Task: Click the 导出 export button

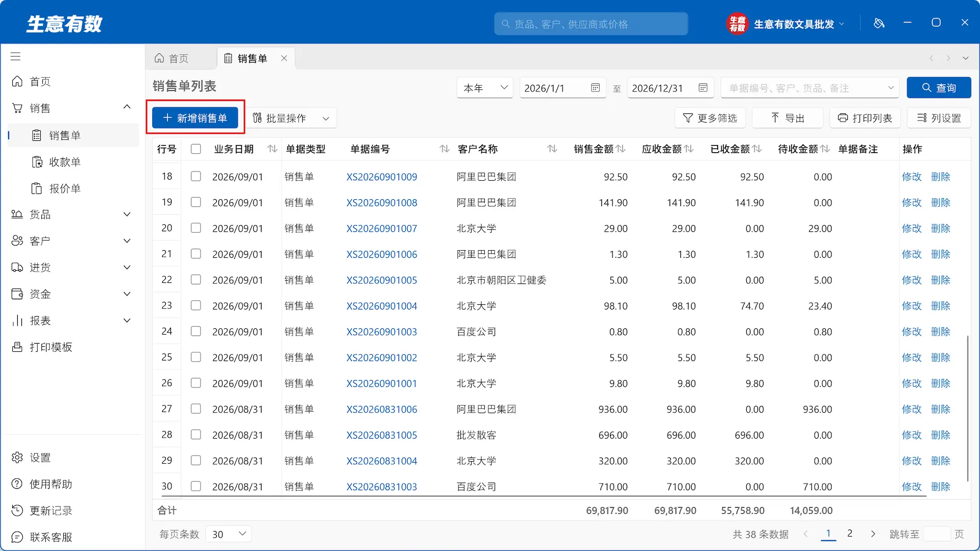Action: coord(788,118)
